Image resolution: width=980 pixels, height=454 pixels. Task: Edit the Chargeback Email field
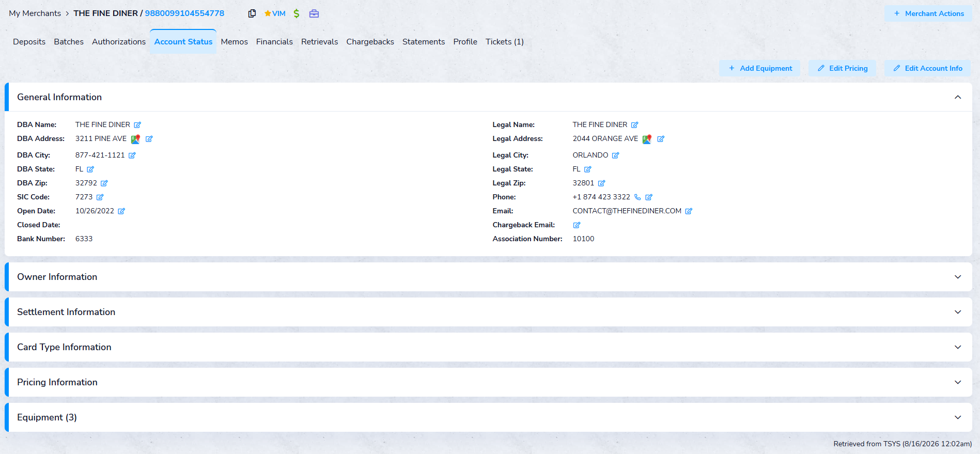point(577,225)
